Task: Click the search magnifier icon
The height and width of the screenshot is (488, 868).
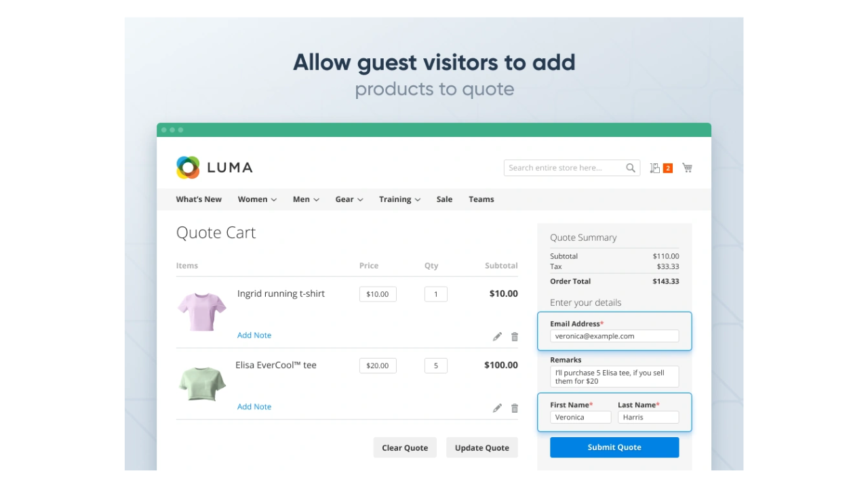Action: coord(631,168)
